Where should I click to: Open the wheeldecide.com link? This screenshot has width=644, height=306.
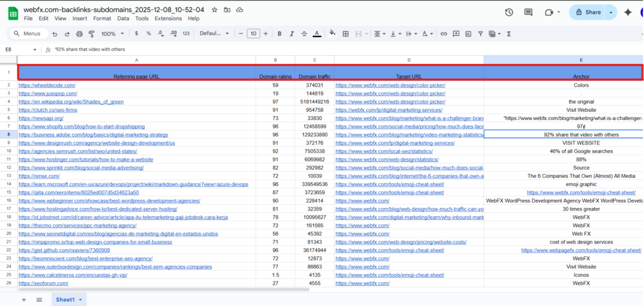click(47, 85)
